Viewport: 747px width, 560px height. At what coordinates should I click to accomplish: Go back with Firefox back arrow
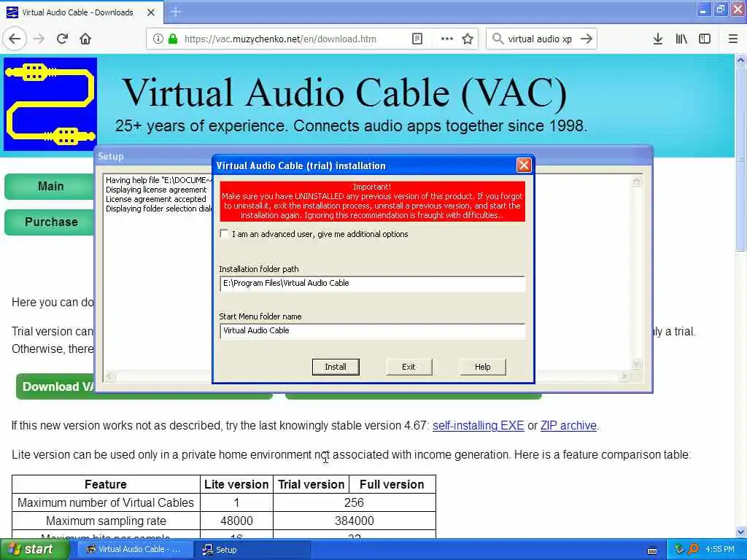click(15, 39)
